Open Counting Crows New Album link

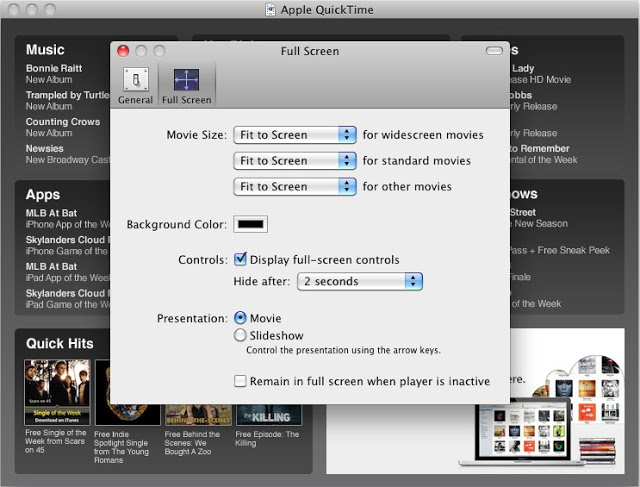pos(63,127)
